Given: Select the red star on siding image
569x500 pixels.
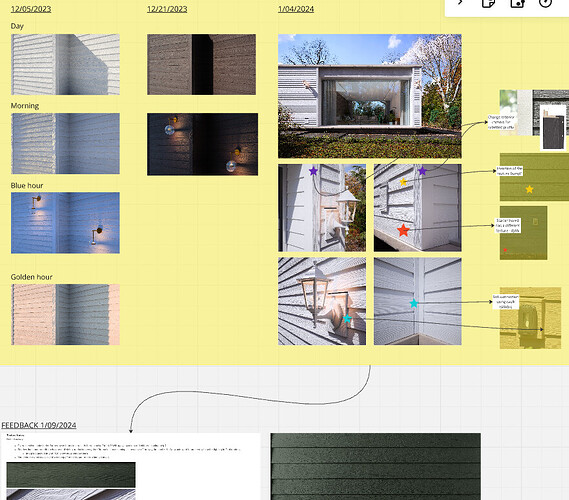Looking at the screenshot, I should (403, 230).
